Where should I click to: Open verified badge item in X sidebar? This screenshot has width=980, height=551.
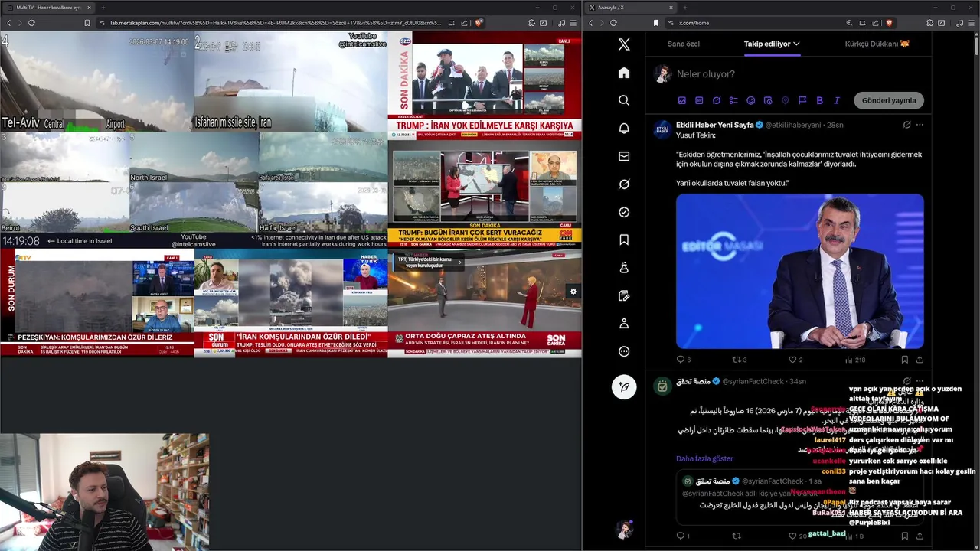pyautogui.click(x=624, y=212)
